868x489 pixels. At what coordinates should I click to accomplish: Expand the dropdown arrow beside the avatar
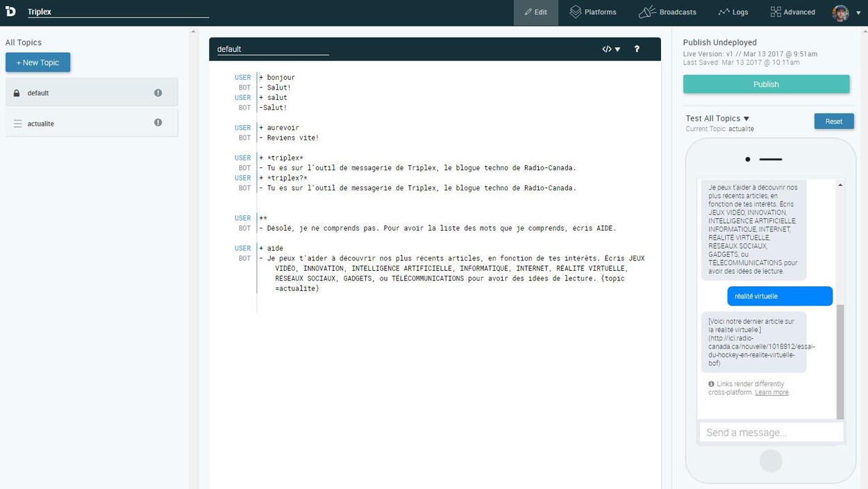pyautogui.click(x=858, y=13)
